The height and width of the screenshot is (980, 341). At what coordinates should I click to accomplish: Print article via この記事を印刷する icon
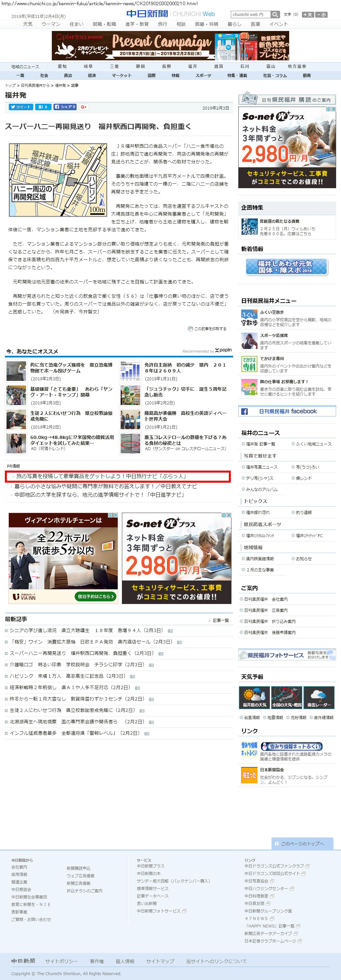pos(207,329)
